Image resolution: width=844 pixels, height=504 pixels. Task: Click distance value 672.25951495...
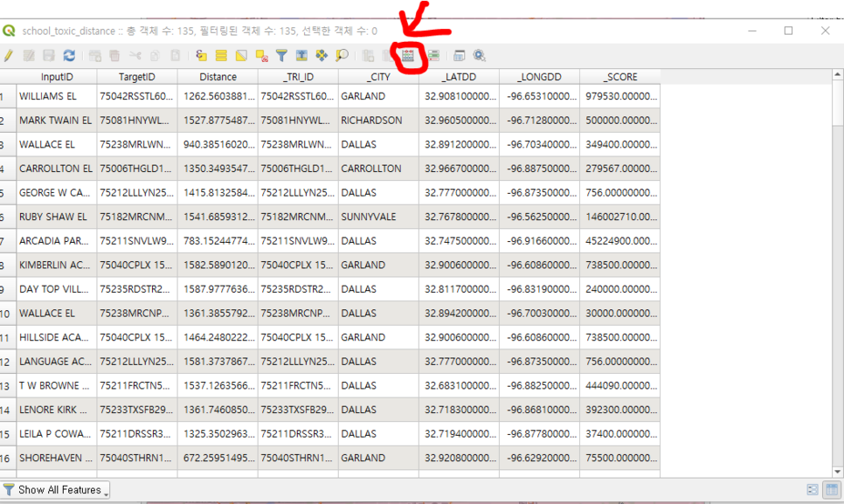tap(218, 458)
